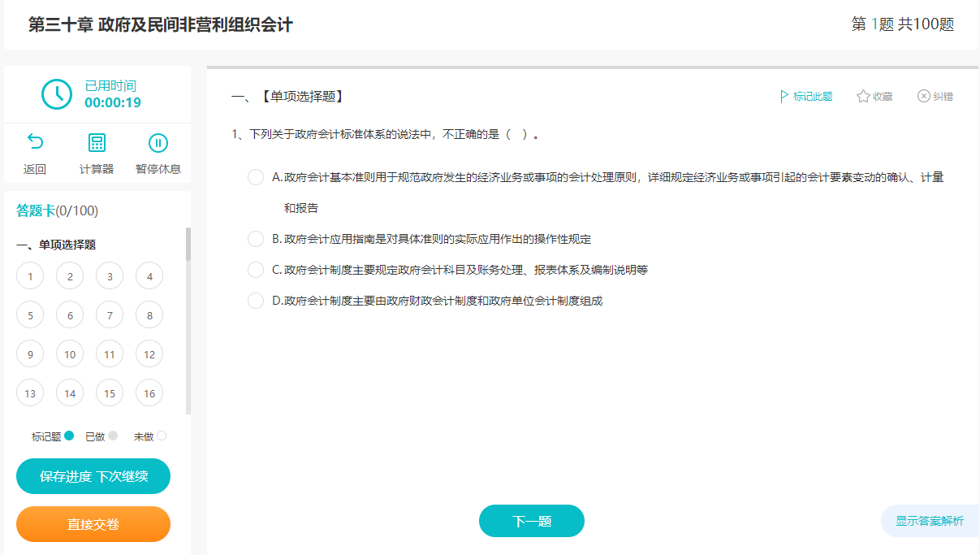The width and height of the screenshot is (980, 555).
Task: Select option D radio button
Action: 255,300
